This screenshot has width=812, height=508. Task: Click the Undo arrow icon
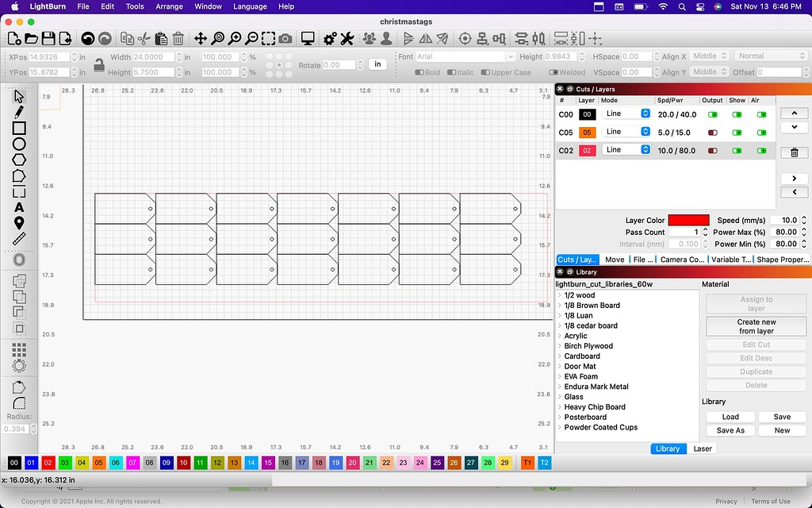(x=87, y=38)
